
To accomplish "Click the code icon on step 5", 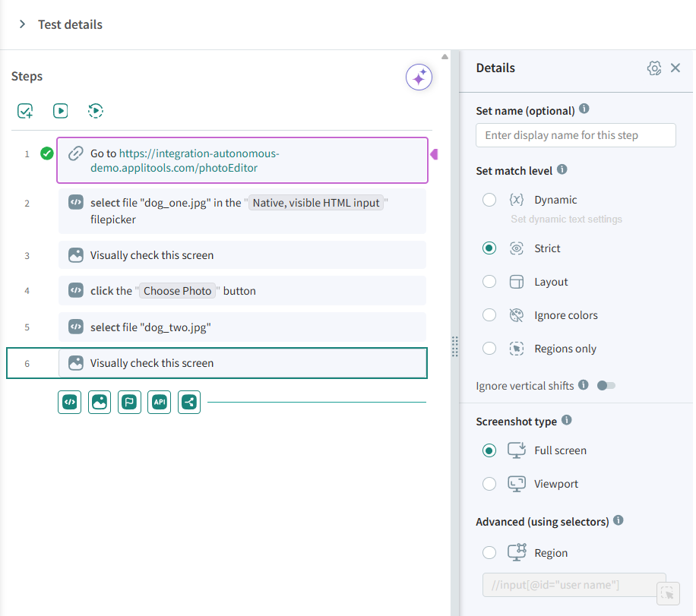I will coord(76,327).
